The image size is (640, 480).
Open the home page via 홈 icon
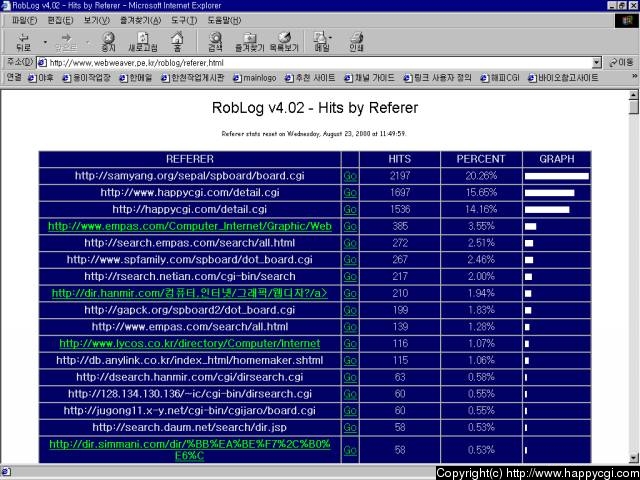click(177, 42)
